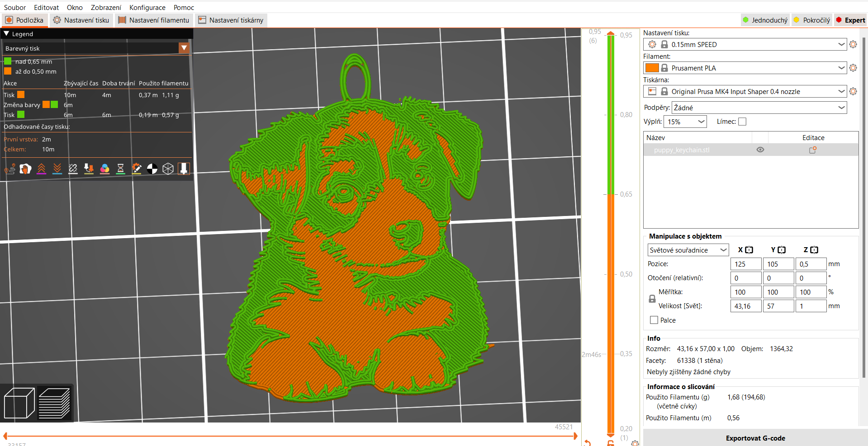Hide puppy_keychain.stl with the eye toggle
The height and width of the screenshot is (446, 868).
(x=760, y=150)
